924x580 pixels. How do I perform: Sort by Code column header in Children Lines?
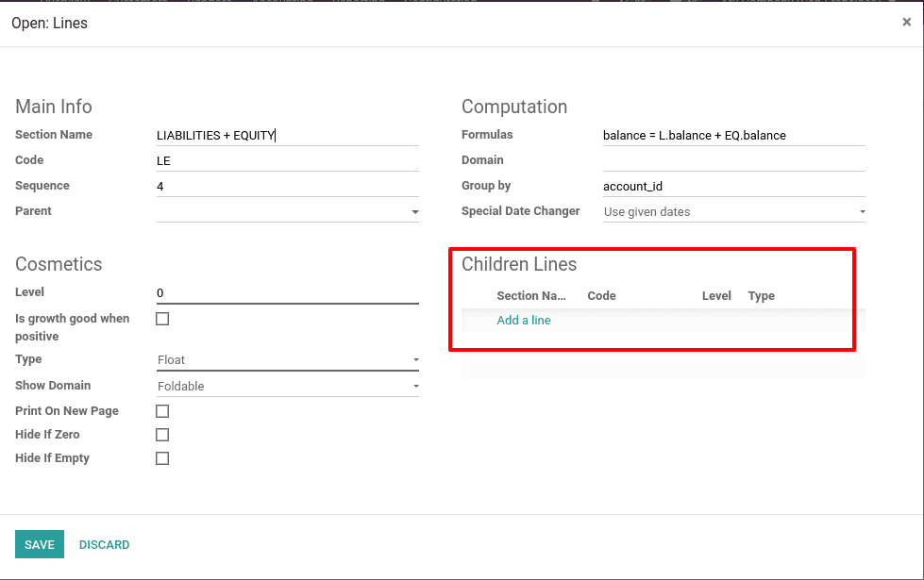click(601, 295)
